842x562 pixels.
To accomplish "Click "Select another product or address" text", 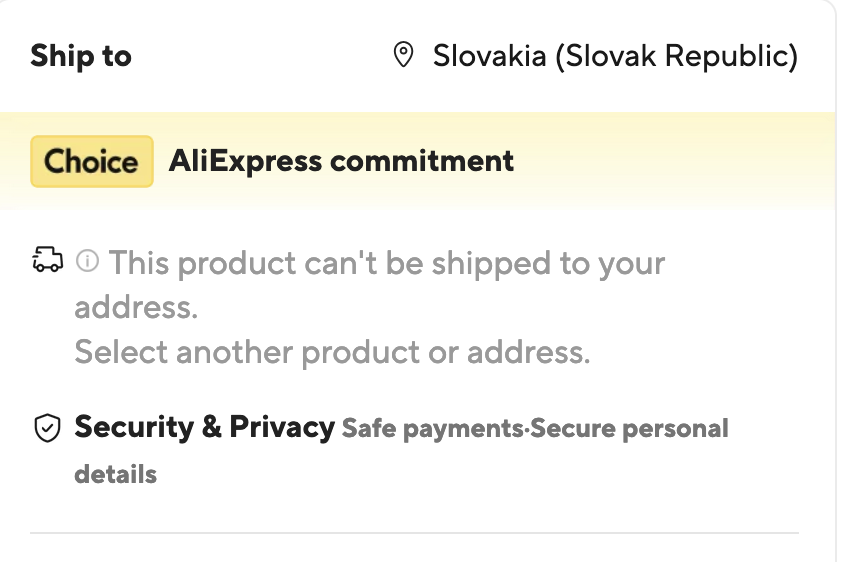I will (332, 352).
